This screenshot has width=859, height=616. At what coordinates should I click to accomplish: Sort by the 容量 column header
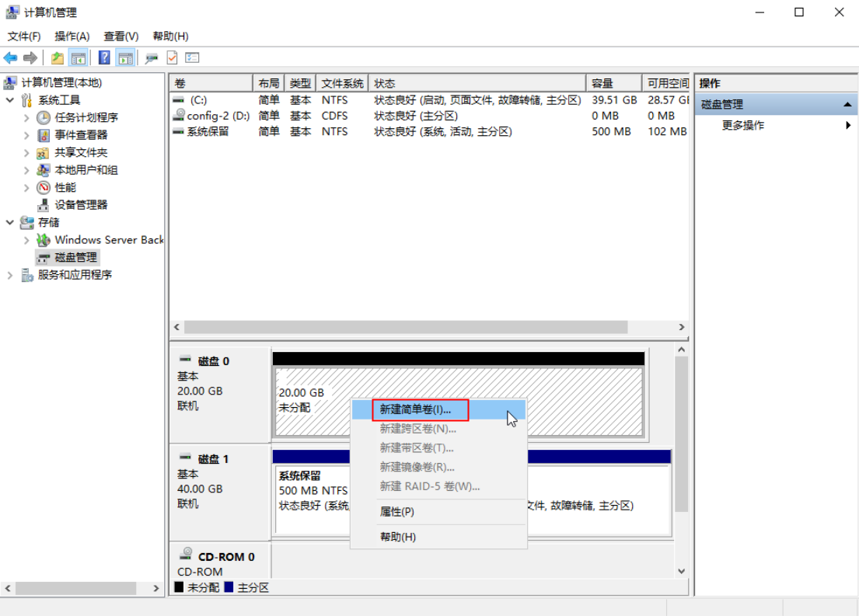click(614, 83)
